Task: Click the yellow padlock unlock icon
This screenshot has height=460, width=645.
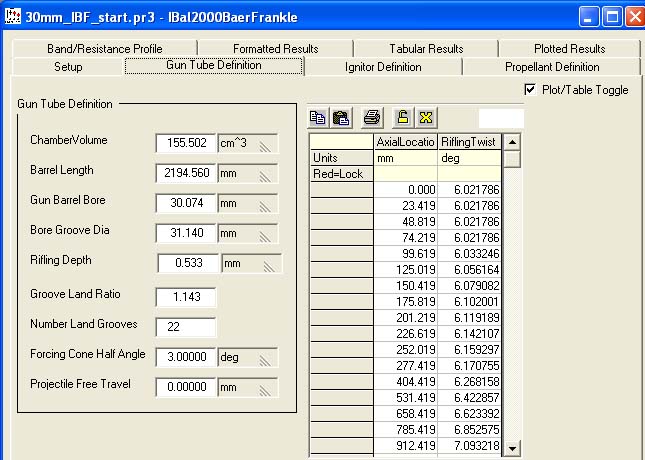Action: point(403,118)
